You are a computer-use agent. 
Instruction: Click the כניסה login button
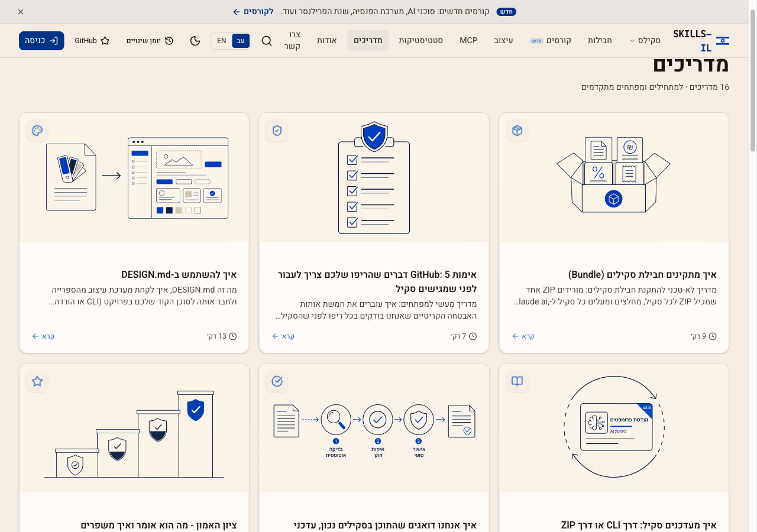[x=41, y=41]
